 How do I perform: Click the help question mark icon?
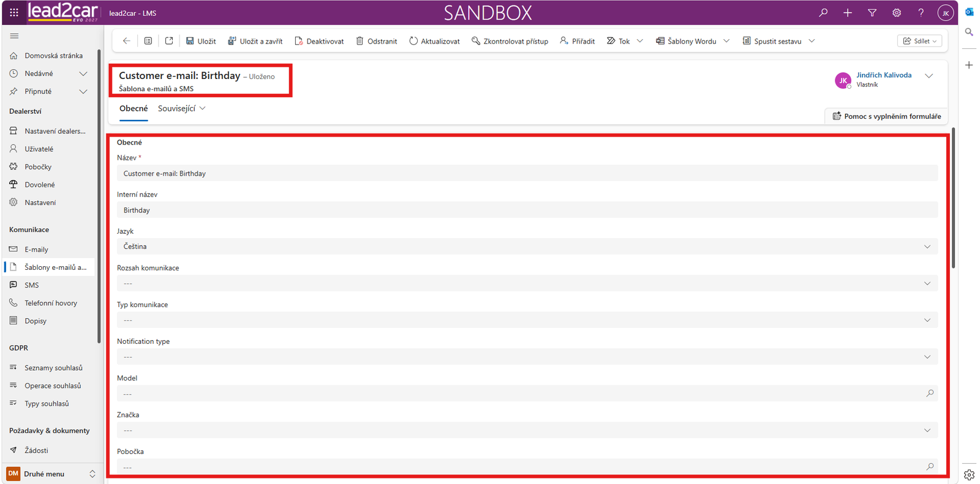pos(921,12)
